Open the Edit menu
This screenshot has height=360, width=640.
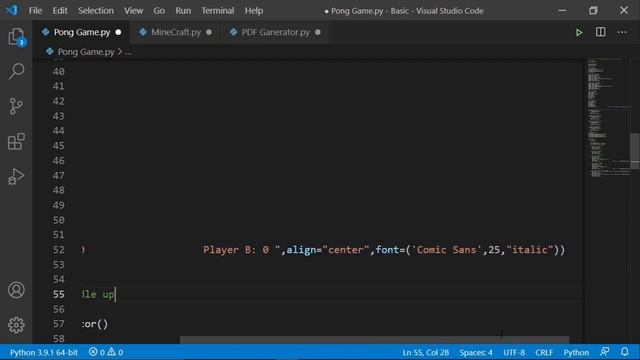[60, 11]
